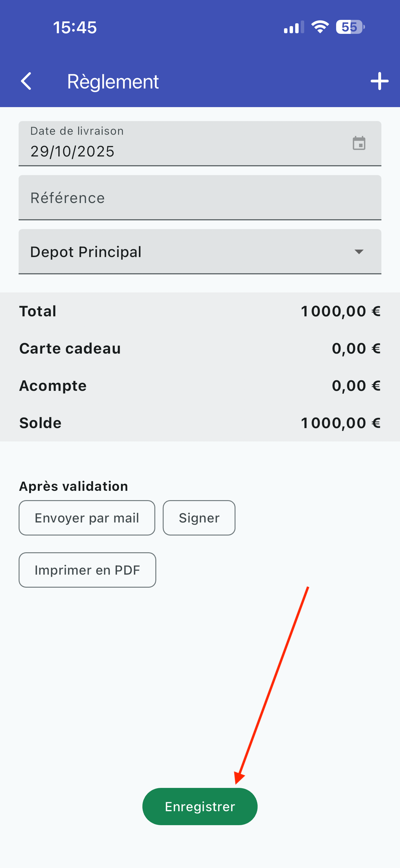This screenshot has width=400, height=868.
Task: Go back using the header arrow
Action: click(26, 81)
